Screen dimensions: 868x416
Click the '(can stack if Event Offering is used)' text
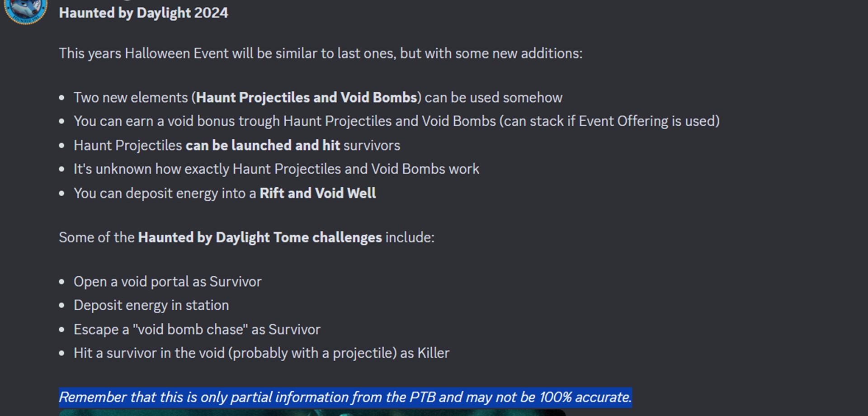tap(609, 121)
